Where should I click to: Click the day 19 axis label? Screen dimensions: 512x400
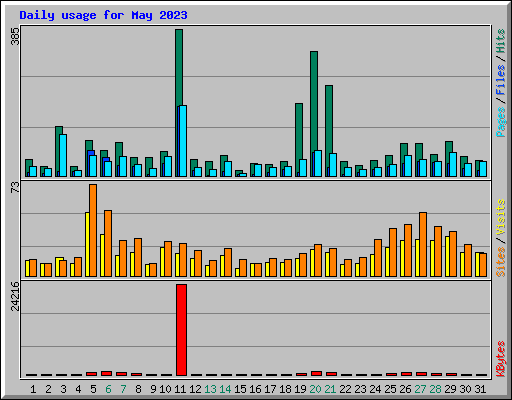[300, 389]
